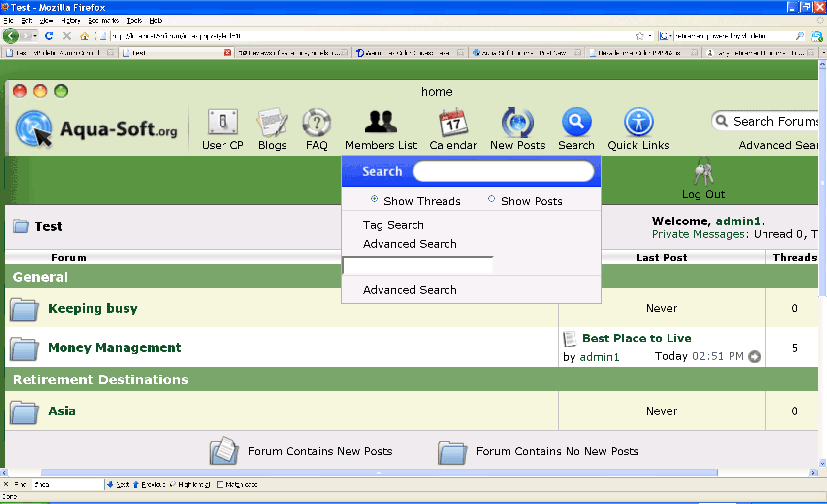Select the Show Threads radio button
827x504 pixels.
pyautogui.click(x=374, y=199)
